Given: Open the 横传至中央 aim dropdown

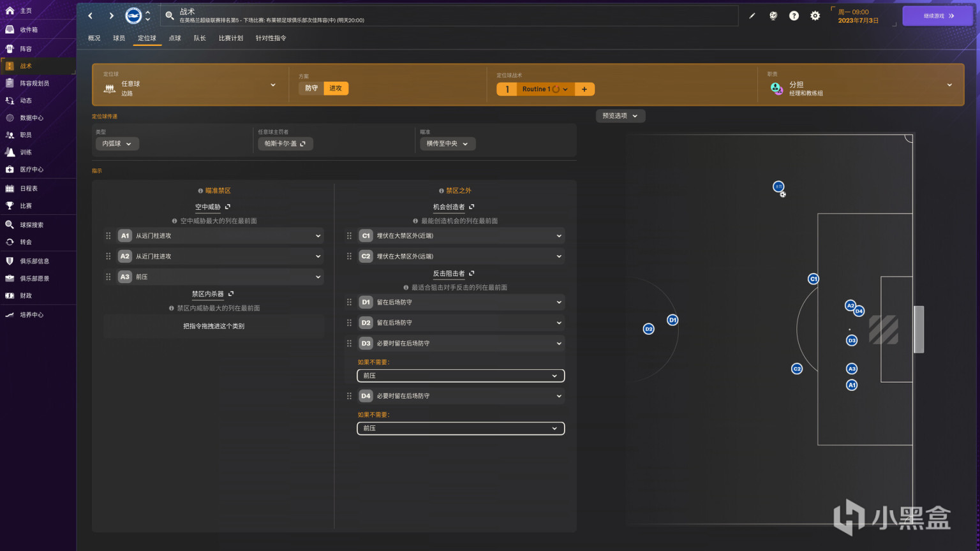Looking at the screenshot, I should (x=447, y=144).
